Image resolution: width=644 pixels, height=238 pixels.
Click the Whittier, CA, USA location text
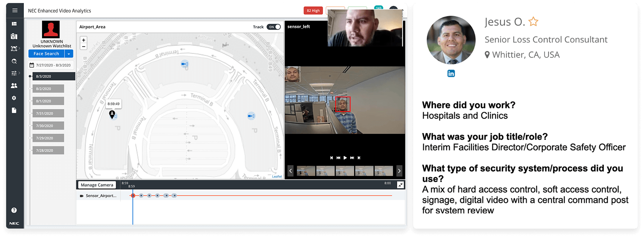pos(526,55)
